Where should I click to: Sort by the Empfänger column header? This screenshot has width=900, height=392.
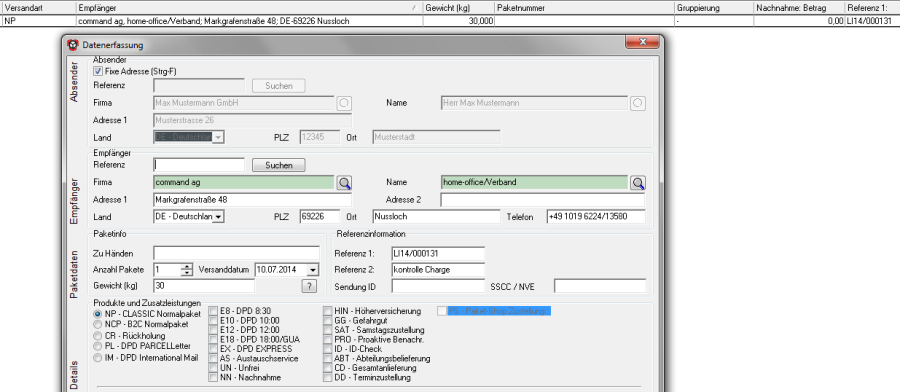coord(249,8)
